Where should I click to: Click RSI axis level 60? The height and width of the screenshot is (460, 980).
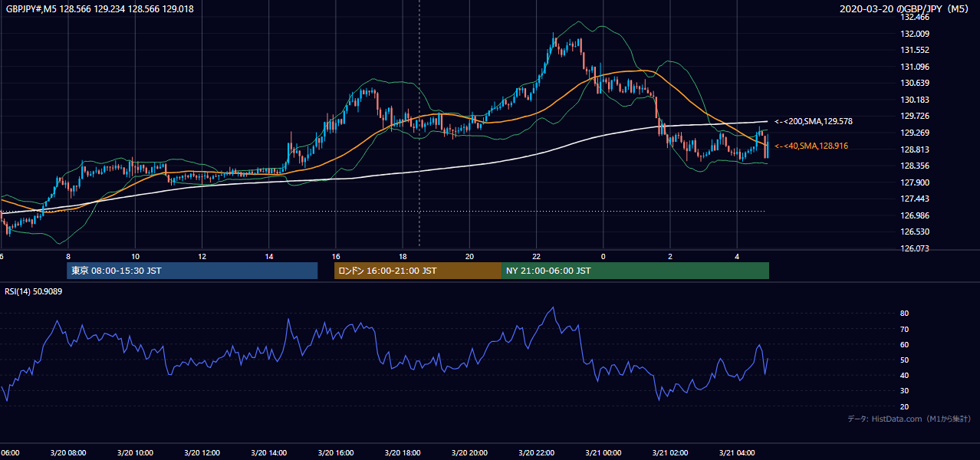(904, 344)
